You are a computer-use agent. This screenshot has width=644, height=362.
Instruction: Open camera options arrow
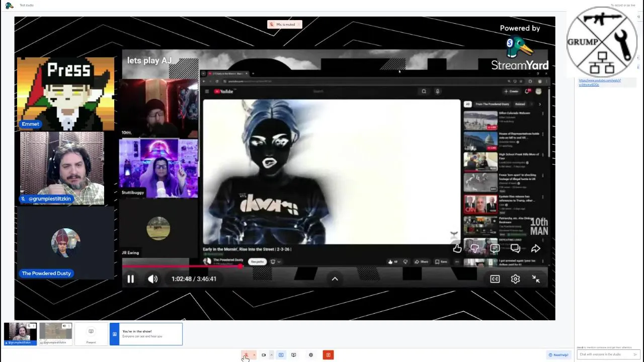click(x=272, y=355)
